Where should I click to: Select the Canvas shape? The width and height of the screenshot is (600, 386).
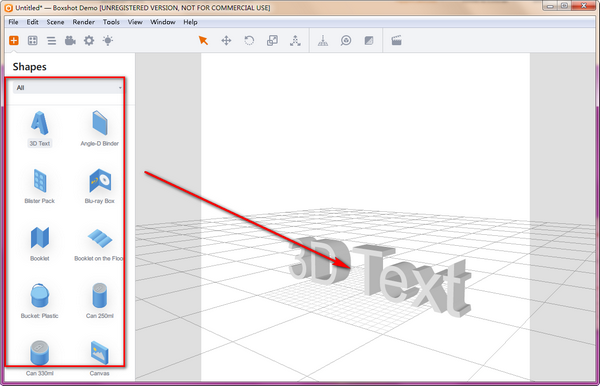tap(99, 358)
